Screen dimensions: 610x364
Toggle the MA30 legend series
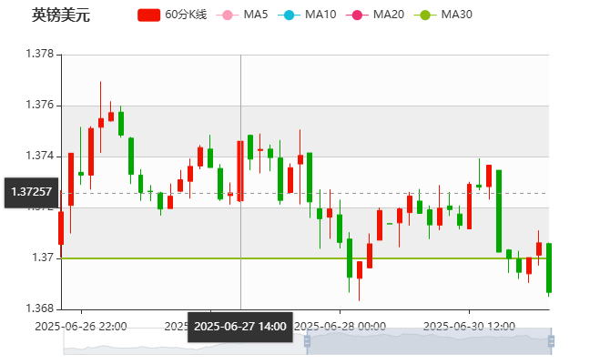coord(443,15)
